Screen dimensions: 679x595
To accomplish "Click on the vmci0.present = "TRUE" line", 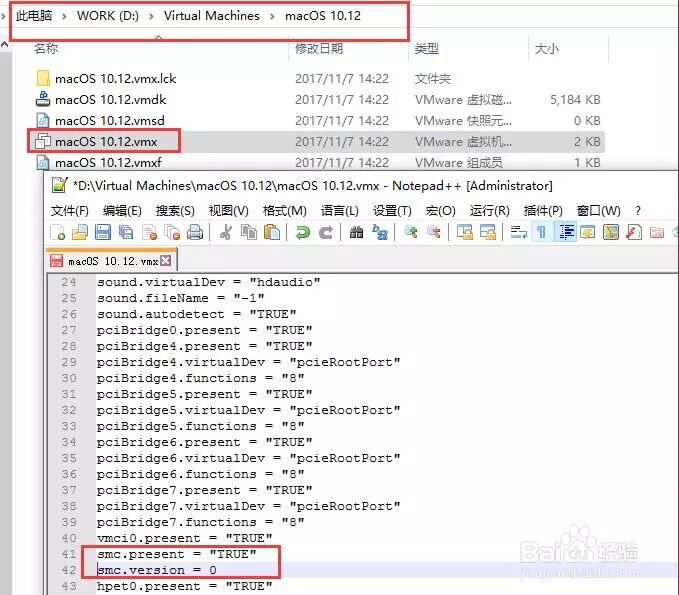I will pyautogui.click(x=184, y=538).
